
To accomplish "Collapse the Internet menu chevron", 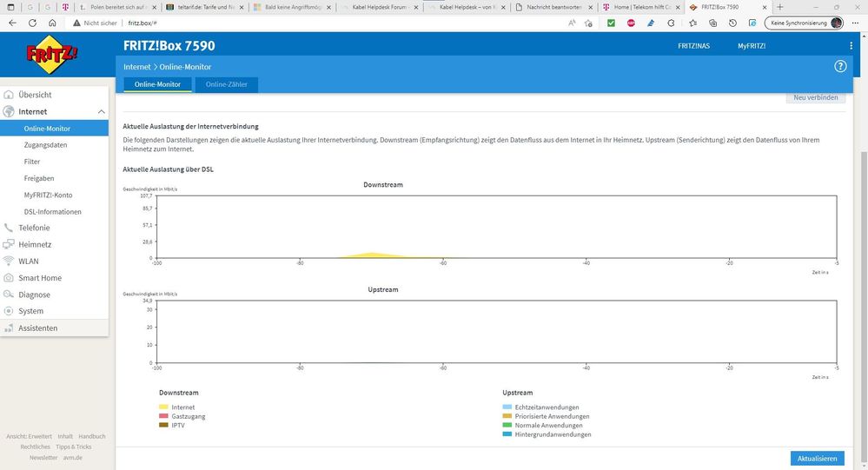I will click(x=102, y=112).
